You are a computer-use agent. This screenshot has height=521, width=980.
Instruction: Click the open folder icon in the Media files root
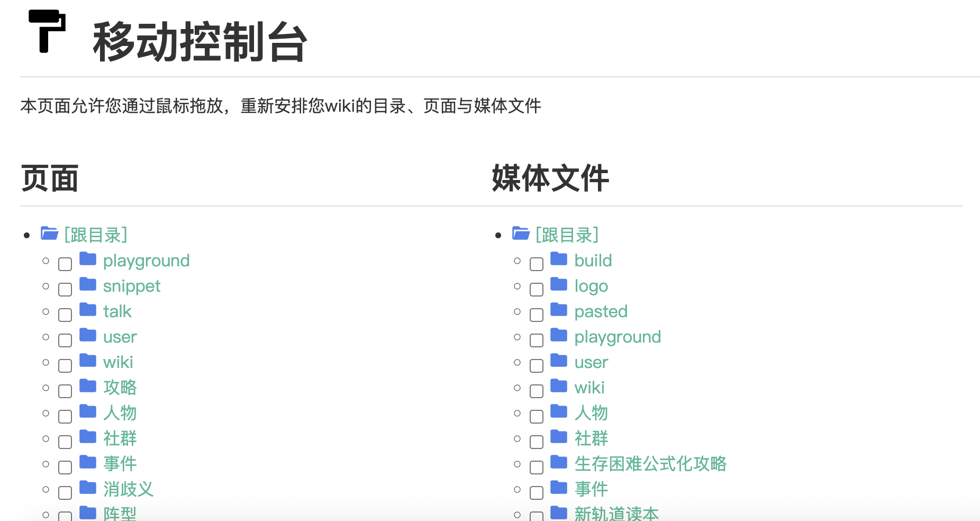[x=521, y=233]
